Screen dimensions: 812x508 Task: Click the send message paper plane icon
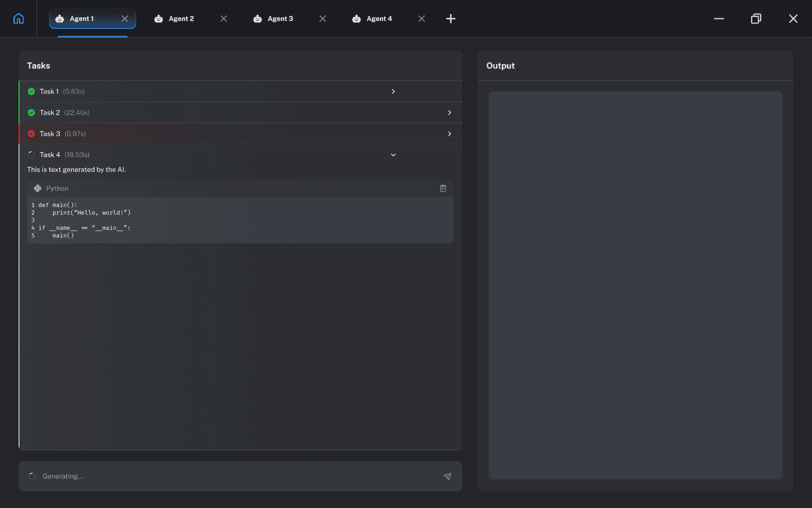[447, 476]
